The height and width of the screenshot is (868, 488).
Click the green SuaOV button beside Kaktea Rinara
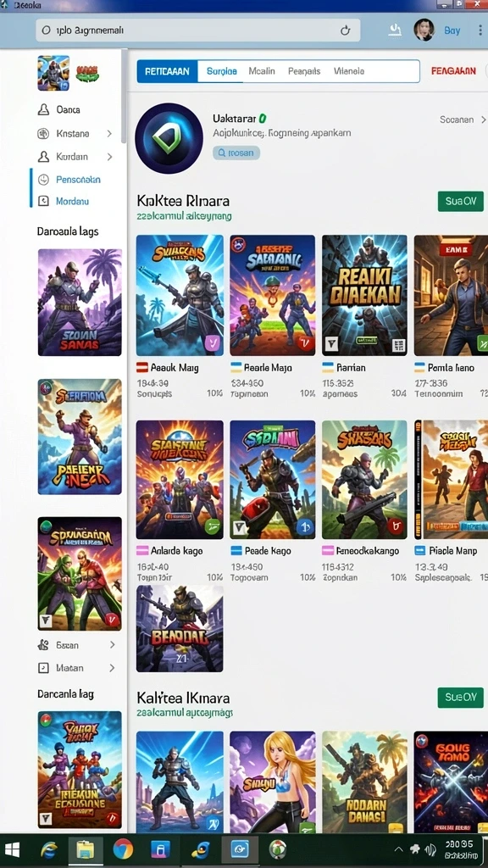click(x=460, y=202)
